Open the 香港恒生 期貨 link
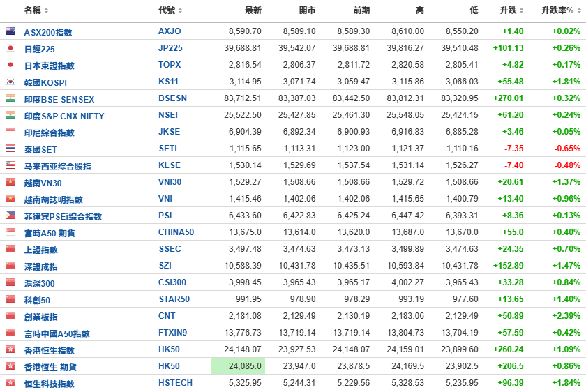 tap(50, 368)
